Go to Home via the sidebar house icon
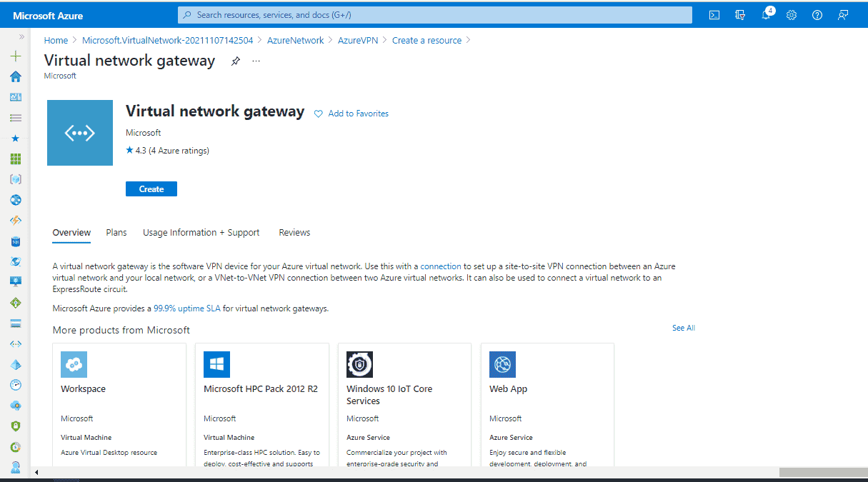The width and height of the screenshot is (868, 482). 16,76
